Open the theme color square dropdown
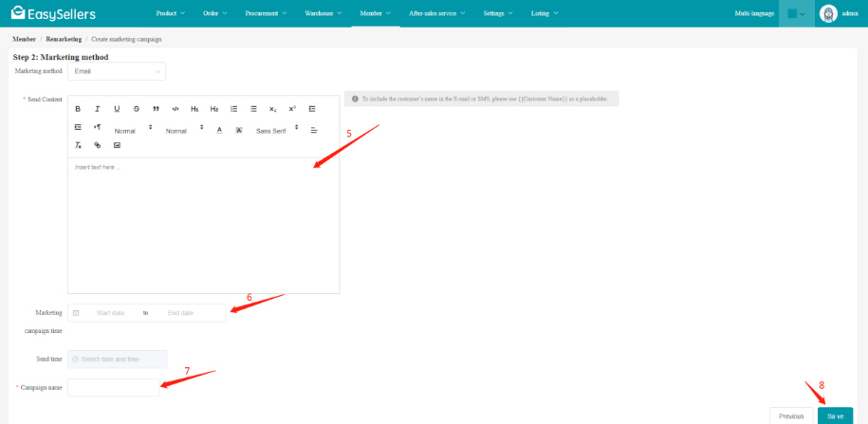Screen dimensions: 868x424 [x=797, y=14]
